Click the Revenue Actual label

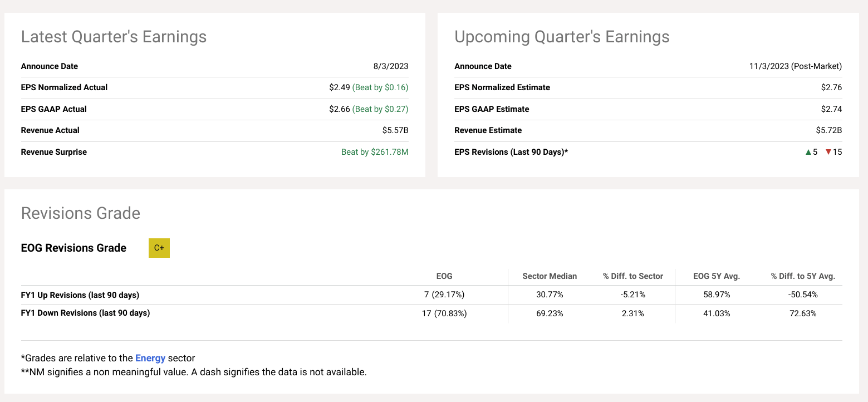tap(50, 130)
